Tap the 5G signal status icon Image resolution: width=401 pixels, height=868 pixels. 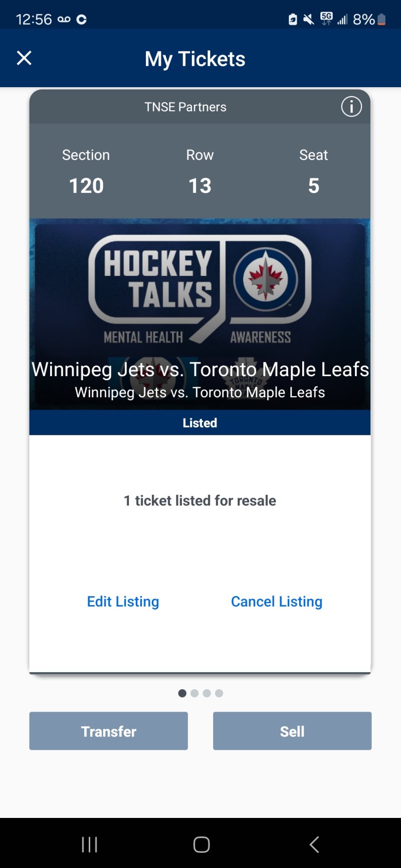(x=326, y=19)
